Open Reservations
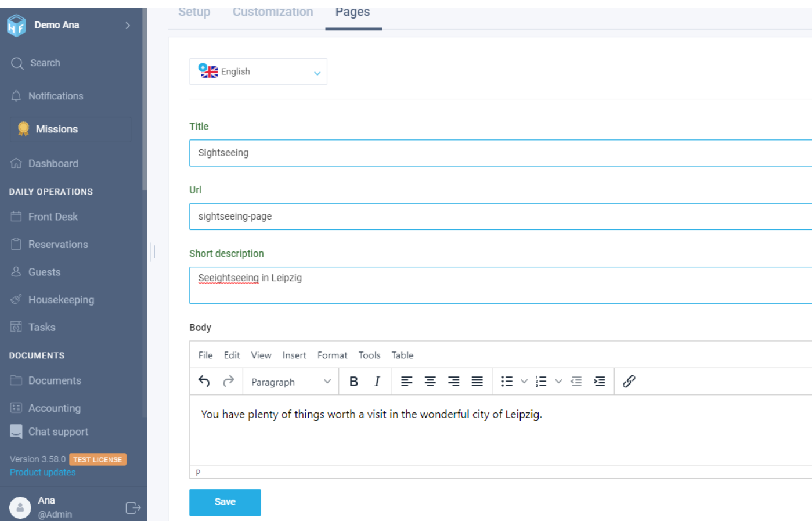Screen dimensions: 812x521 pyautogui.click(x=49, y=245)
